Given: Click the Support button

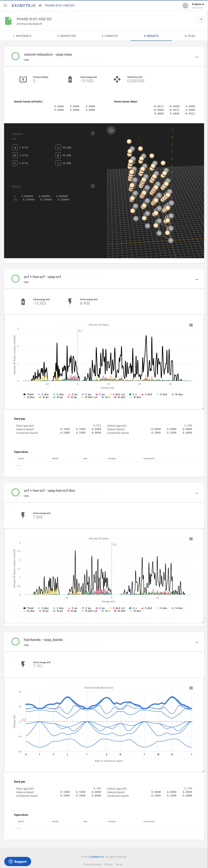Looking at the screenshot, I should 17,862.
